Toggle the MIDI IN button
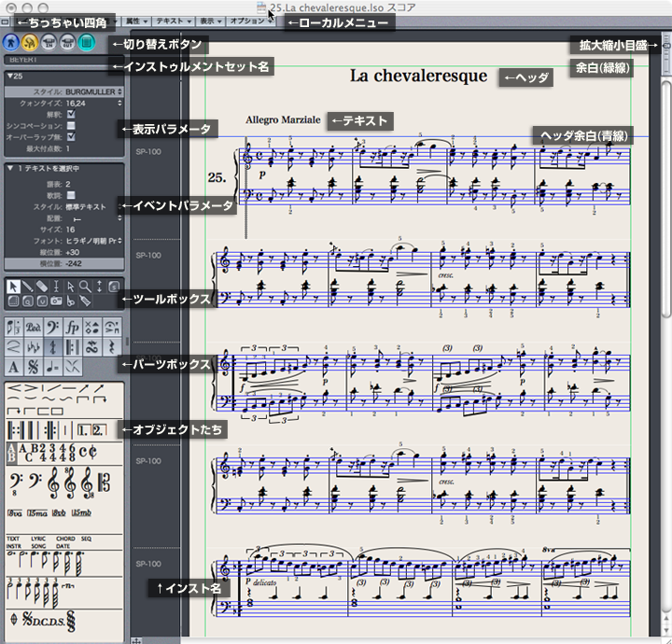This screenshot has width=672, height=644. tap(49, 42)
